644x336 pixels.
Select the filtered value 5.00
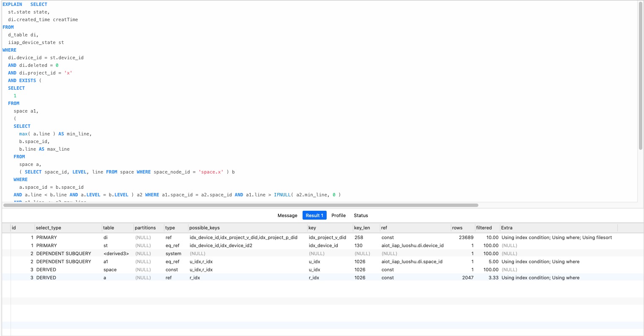coord(493,262)
